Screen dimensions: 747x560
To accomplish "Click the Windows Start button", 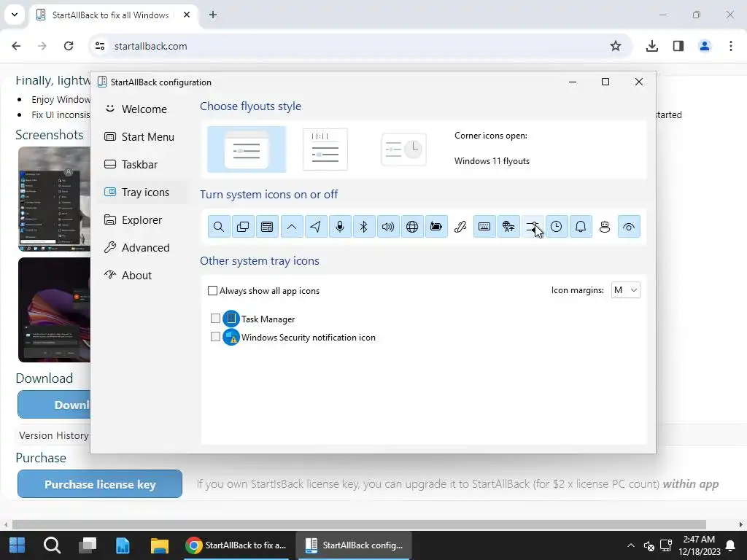I will click(18, 545).
